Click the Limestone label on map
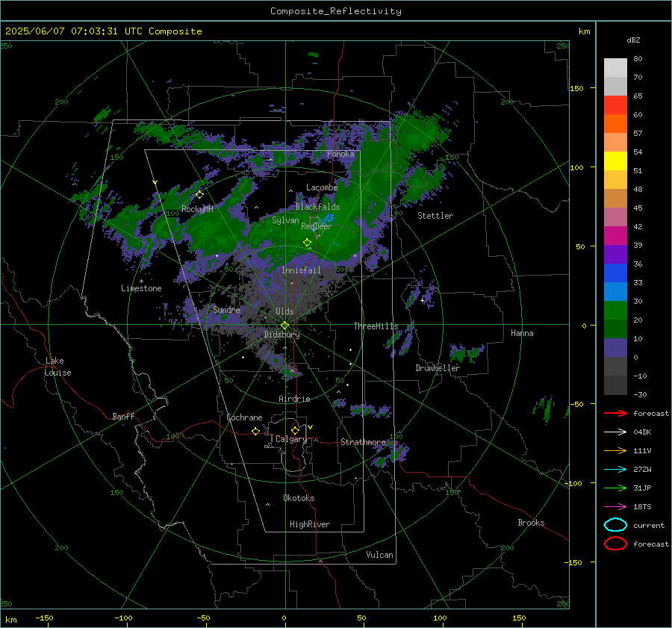The image size is (672, 628). pos(141,288)
